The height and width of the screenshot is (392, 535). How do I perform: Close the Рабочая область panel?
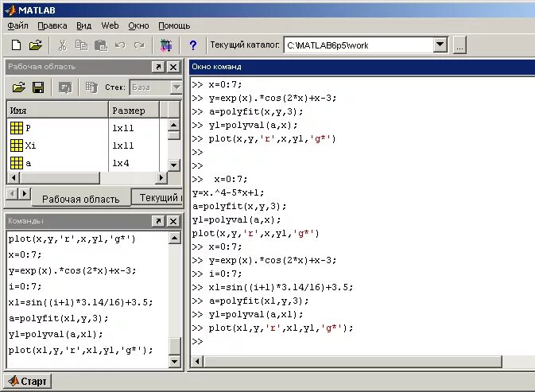173,67
